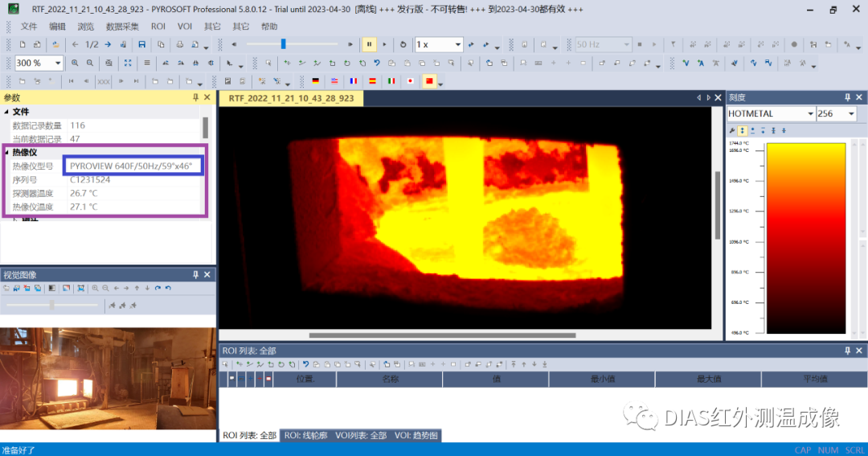Open the 300 % zoom dropdown
868x456 pixels.
click(x=58, y=64)
